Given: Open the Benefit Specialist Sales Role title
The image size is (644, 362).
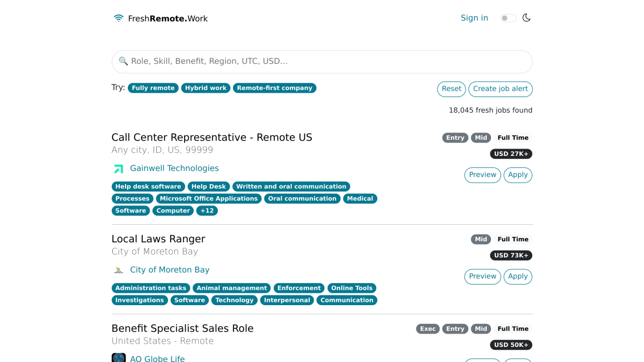Looking at the screenshot, I should (x=182, y=328).
